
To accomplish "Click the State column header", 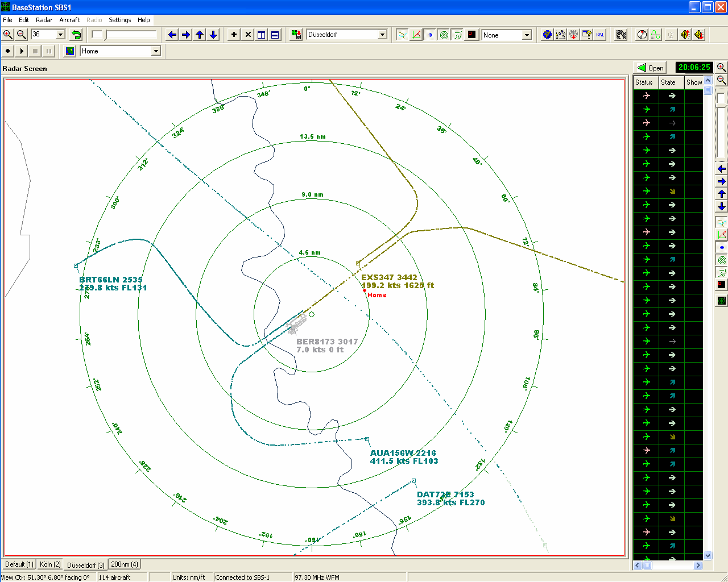I will (671, 82).
